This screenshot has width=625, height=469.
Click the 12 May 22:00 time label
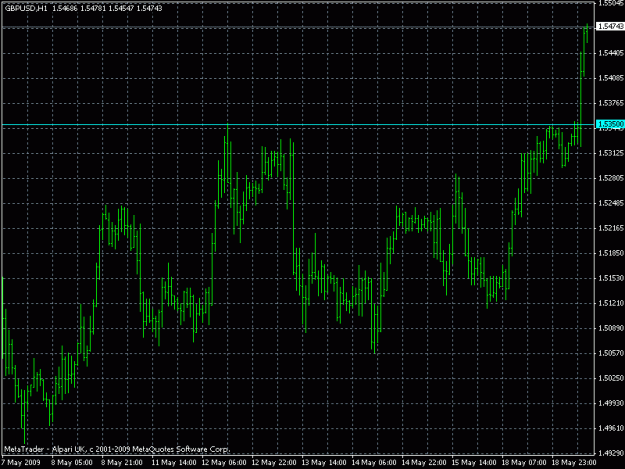[x=274, y=463]
